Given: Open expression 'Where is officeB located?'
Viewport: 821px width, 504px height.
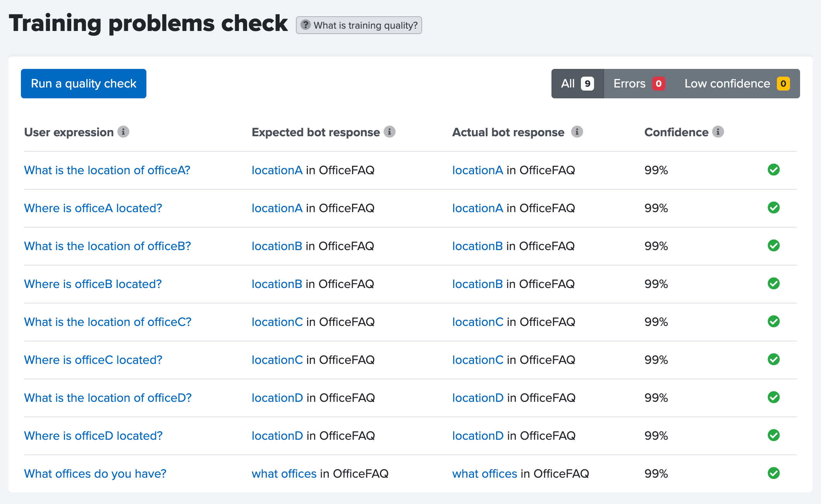Looking at the screenshot, I should (93, 284).
